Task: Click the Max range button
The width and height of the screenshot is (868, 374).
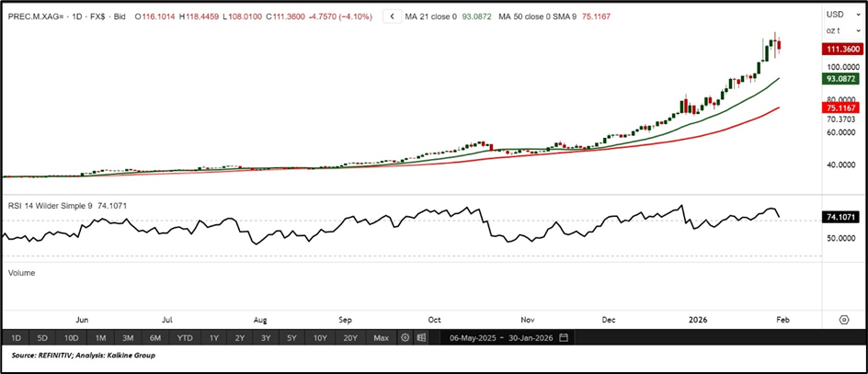Action: (381, 337)
